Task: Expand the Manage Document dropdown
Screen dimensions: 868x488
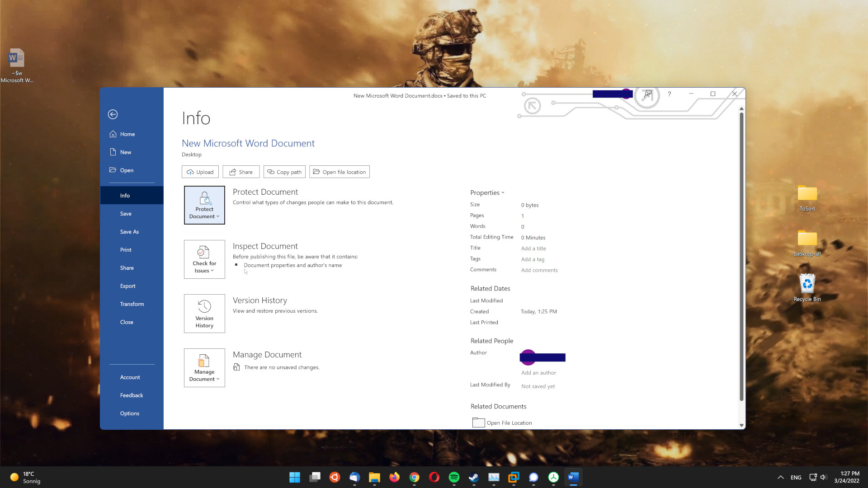Action: 204,368
